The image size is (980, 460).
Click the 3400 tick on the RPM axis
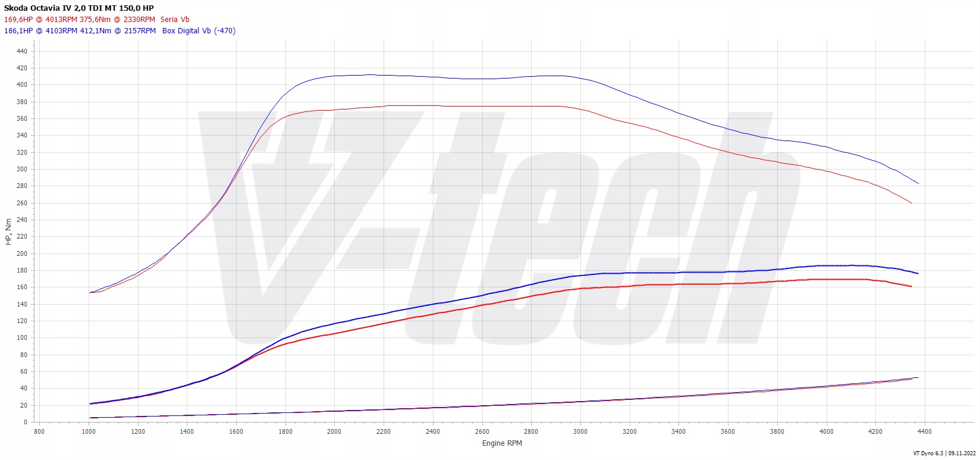click(679, 431)
